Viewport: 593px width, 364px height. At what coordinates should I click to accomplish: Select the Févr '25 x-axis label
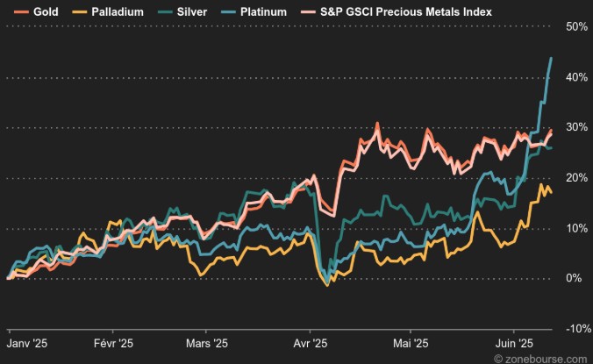pyautogui.click(x=112, y=344)
